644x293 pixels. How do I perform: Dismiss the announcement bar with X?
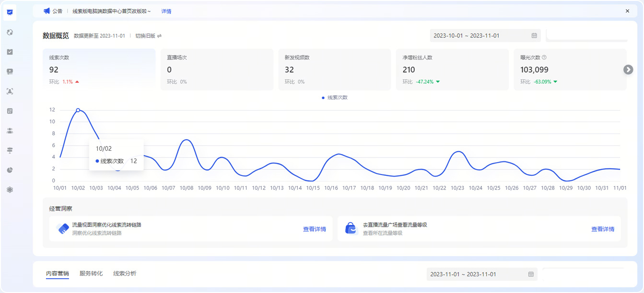click(627, 11)
